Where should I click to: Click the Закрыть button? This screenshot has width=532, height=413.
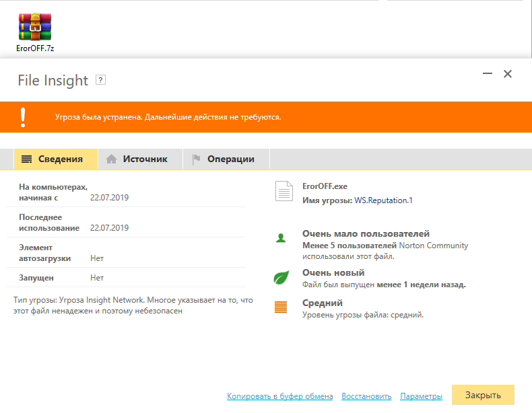tap(483, 395)
